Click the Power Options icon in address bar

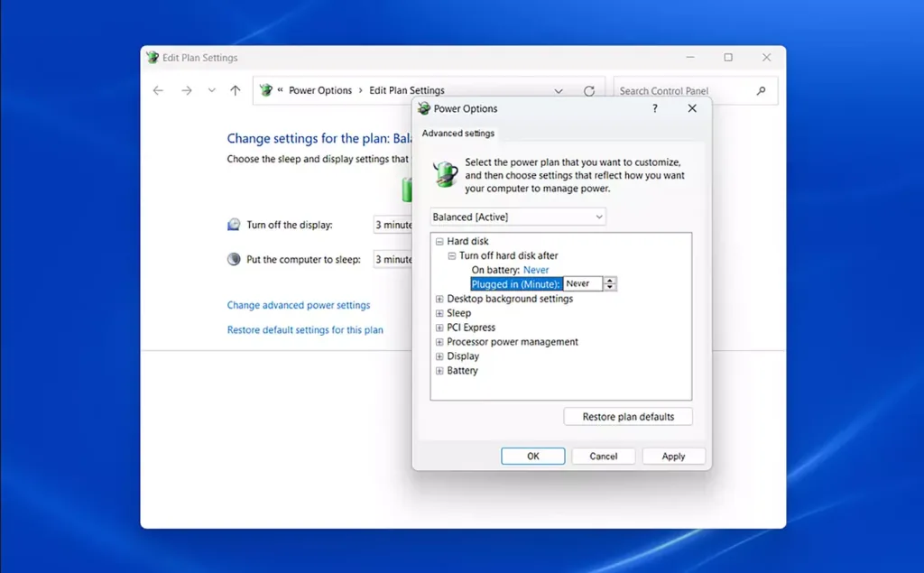(x=266, y=90)
